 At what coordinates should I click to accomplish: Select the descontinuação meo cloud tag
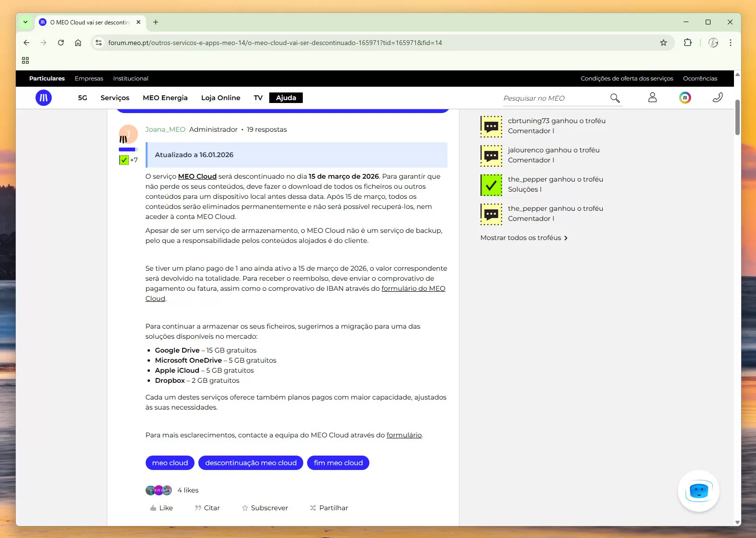[251, 463]
